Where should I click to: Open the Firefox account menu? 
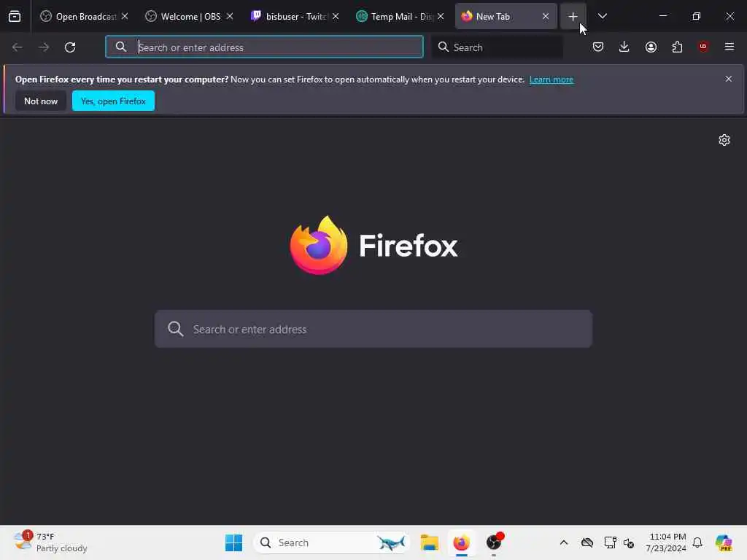tap(651, 47)
